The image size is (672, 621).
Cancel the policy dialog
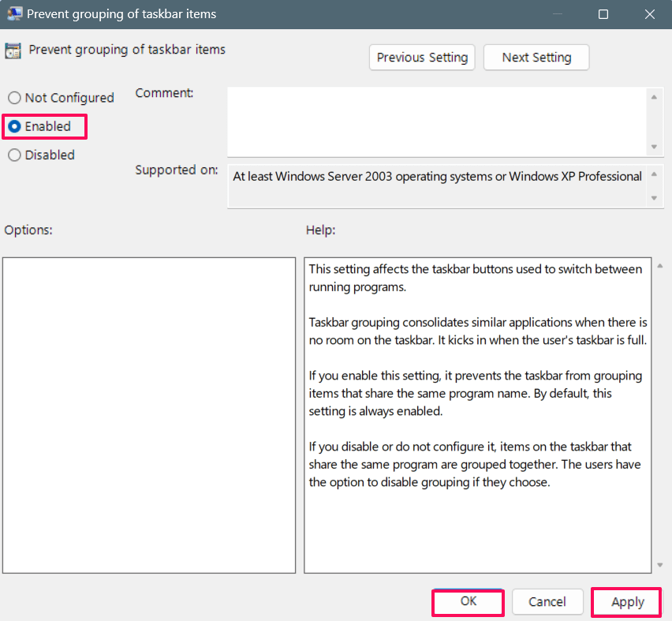[547, 602]
